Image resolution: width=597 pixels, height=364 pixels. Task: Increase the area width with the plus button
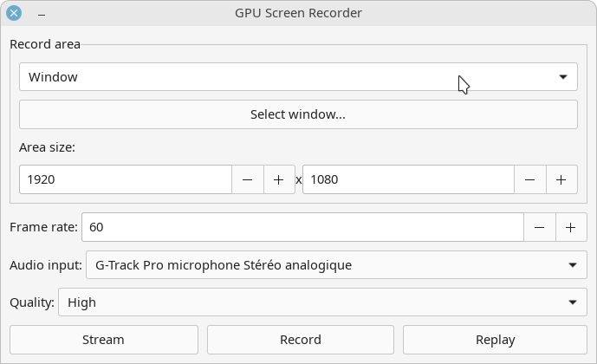coord(279,179)
